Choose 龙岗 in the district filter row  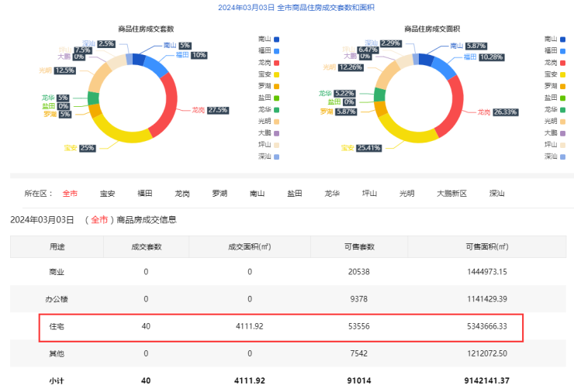[x=182, y=193]
